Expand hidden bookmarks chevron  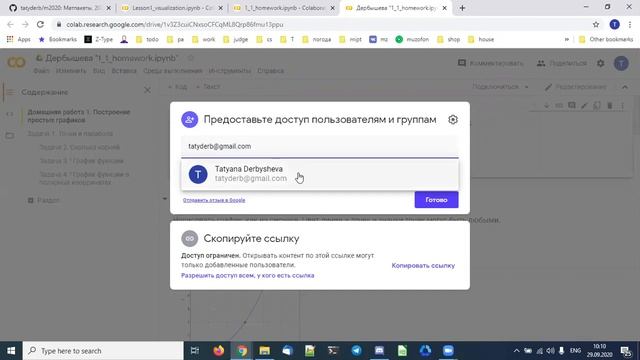tap(567, 40)
